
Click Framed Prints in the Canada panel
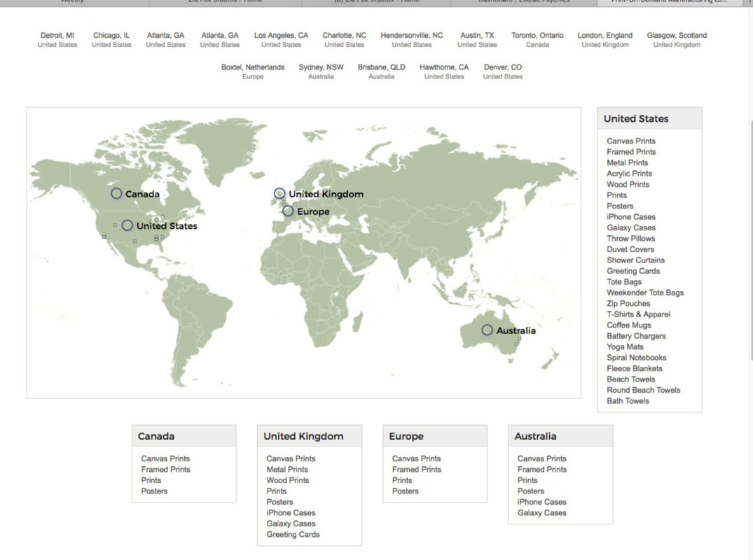(166, 469)
